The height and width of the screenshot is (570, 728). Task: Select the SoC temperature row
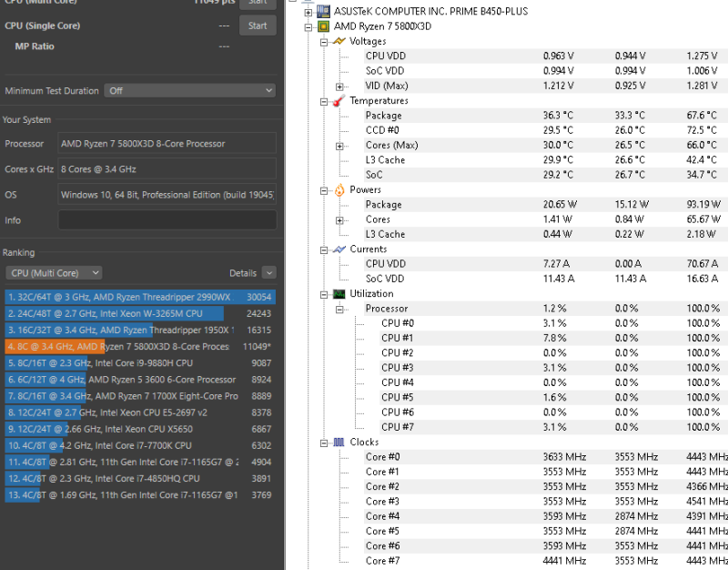(546, 175)
